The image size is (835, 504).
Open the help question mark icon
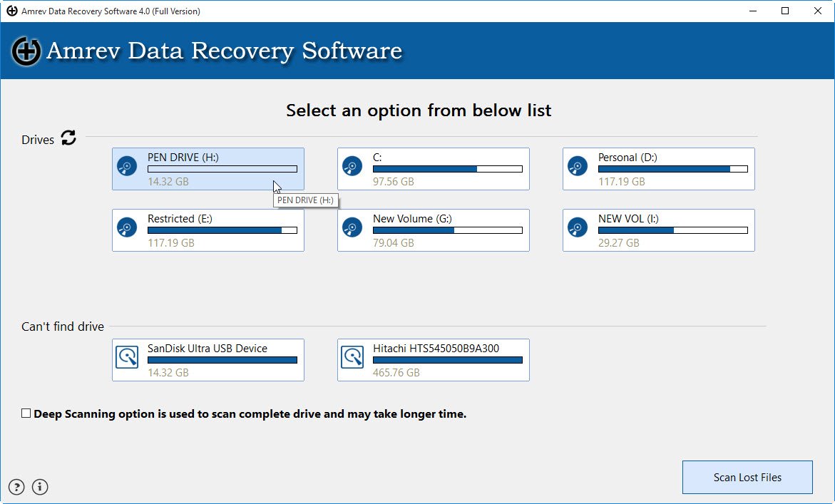pyautogui.click(x=16, y=487)
